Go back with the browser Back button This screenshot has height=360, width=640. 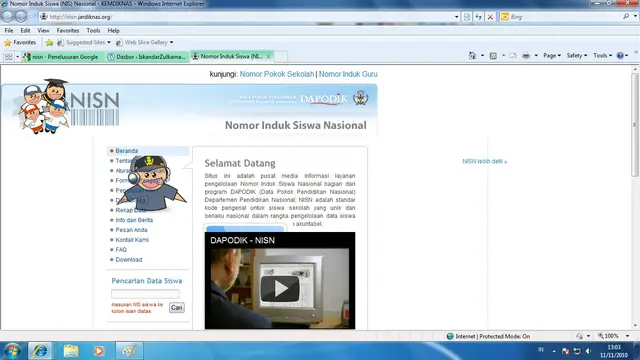pos(7,16)
